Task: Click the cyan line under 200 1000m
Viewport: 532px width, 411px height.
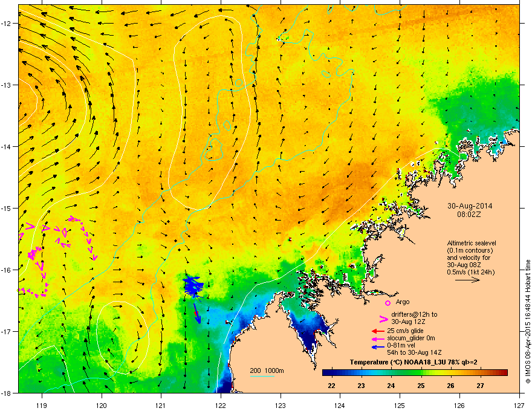Action: point(262,377)
